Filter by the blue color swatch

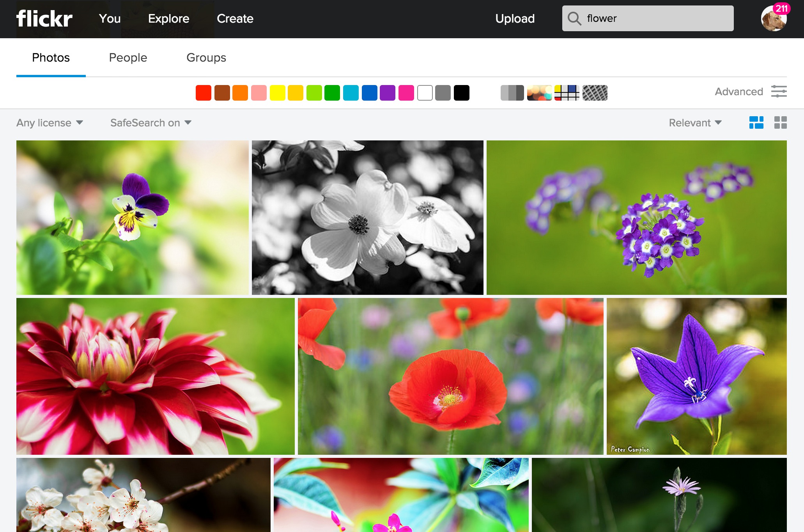coord(369,93)
